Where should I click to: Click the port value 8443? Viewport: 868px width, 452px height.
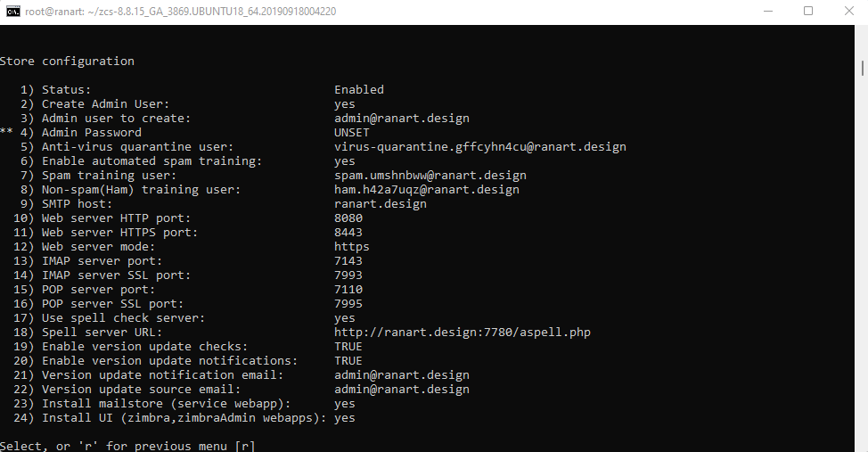click(348, 233)
